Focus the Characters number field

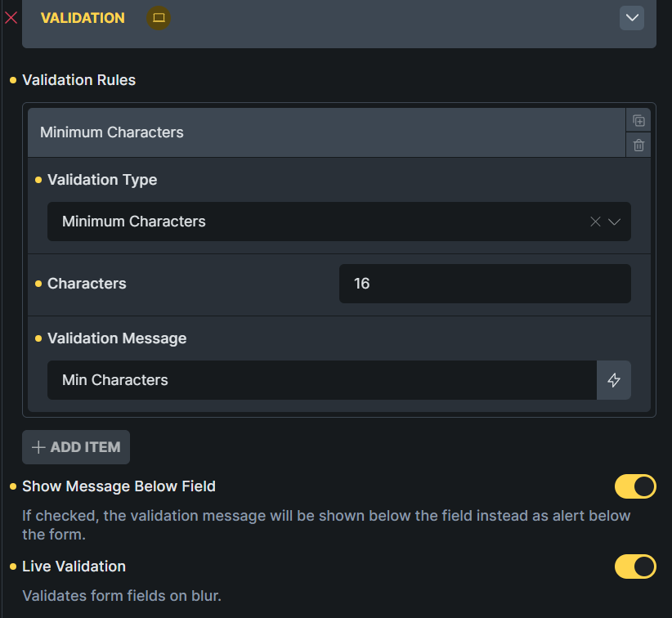coord(485,284)
